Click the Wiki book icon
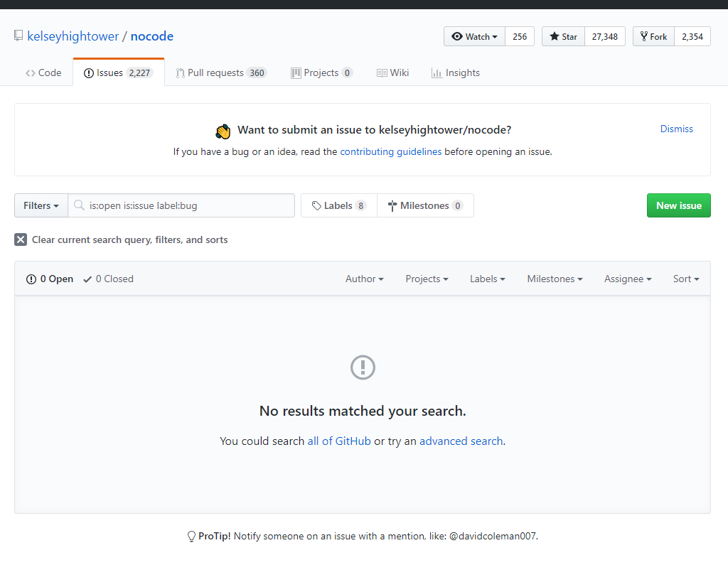The image size is (728, 565). pyautogui.click(x=382, y=72)
